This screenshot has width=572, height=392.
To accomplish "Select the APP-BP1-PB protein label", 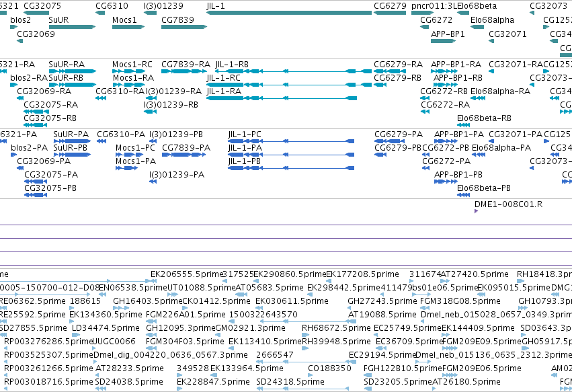I will [x=458, y=175].
